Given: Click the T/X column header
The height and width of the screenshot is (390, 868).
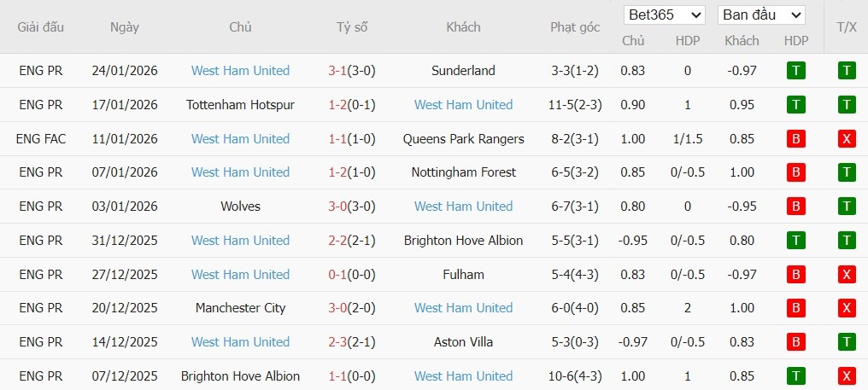Looking at the screenshot, I should point(847,27).
